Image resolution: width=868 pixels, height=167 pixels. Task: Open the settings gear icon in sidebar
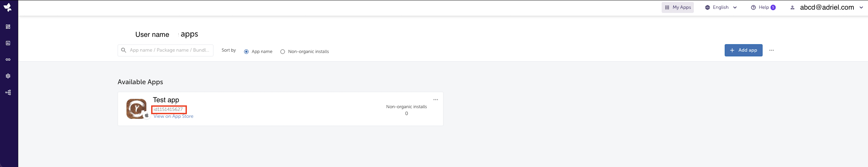[8, 76]
